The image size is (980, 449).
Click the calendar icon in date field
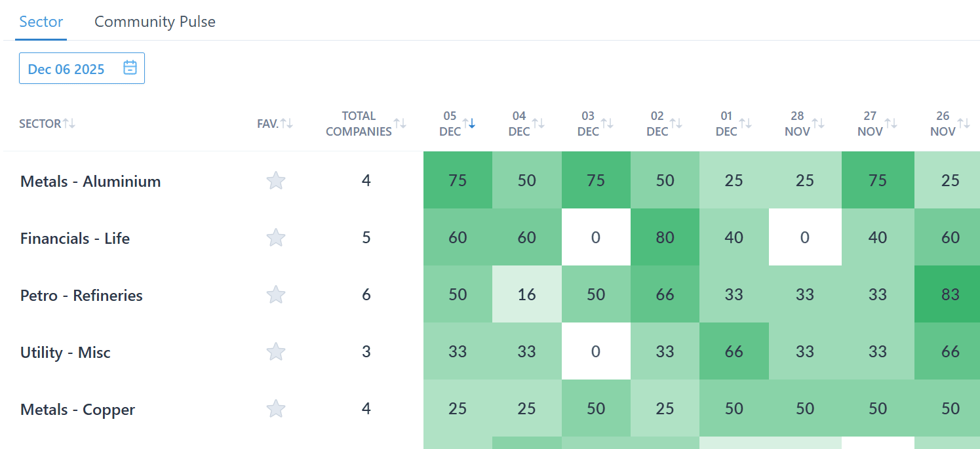click(130, 68)
